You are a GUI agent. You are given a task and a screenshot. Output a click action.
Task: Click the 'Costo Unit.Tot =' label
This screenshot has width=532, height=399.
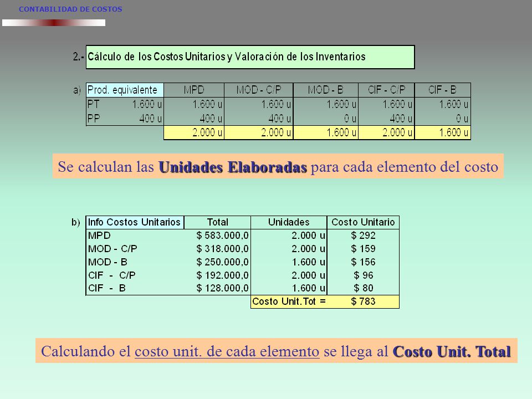click(289, 301)
